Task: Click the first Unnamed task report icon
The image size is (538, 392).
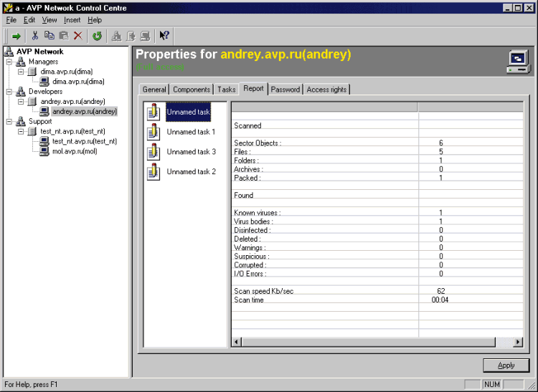Action: [x=154, y=112]
